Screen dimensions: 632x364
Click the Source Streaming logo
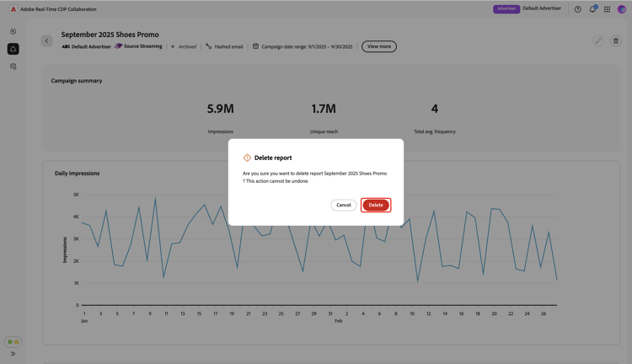tap(118, 46)
